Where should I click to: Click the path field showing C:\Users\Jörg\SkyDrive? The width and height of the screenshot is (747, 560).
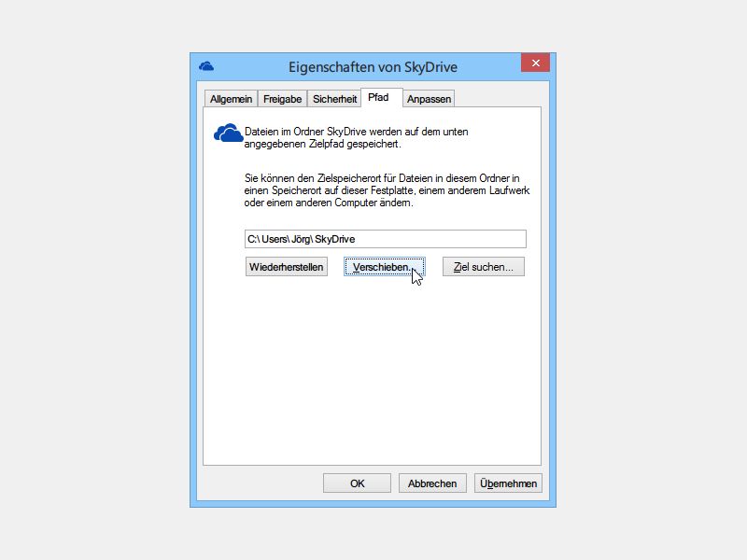click(x=386, y=239)
